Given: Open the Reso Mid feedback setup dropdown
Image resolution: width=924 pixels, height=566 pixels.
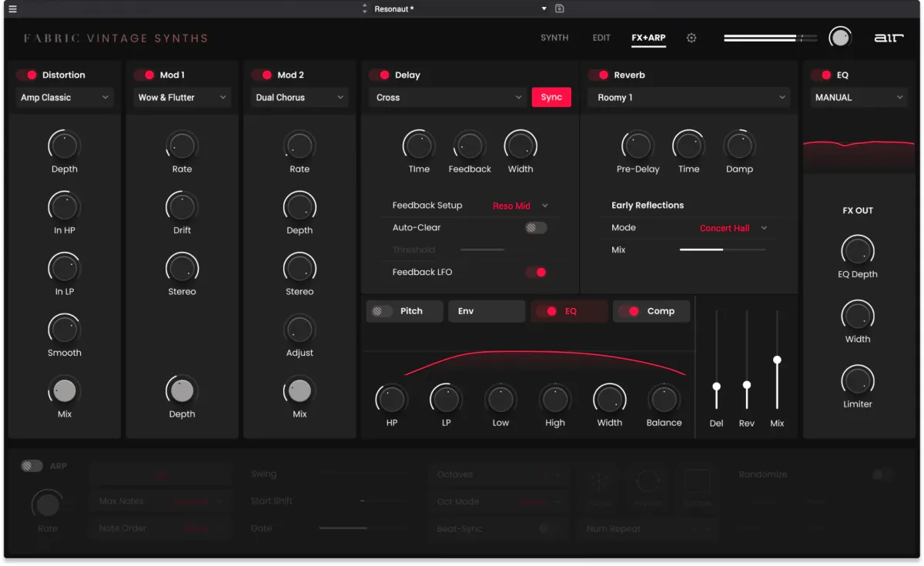Looking at the screenshot, I should tap(521, 206).
